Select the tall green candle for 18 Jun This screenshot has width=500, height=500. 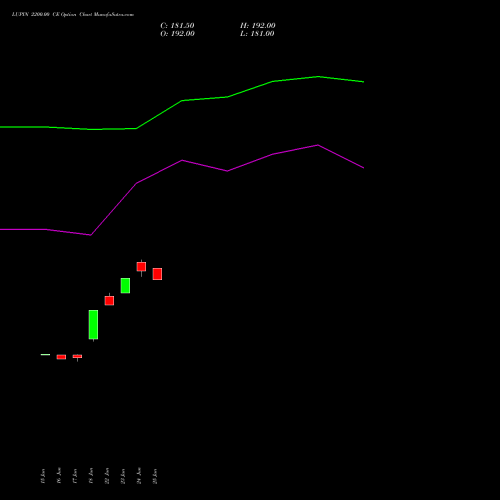pos(93,325)
